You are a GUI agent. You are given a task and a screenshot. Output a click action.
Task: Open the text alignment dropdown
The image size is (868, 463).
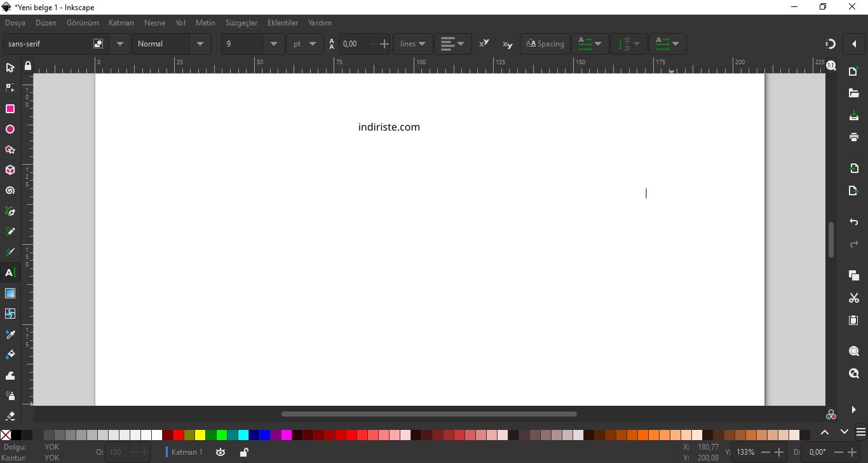[453, 44]
